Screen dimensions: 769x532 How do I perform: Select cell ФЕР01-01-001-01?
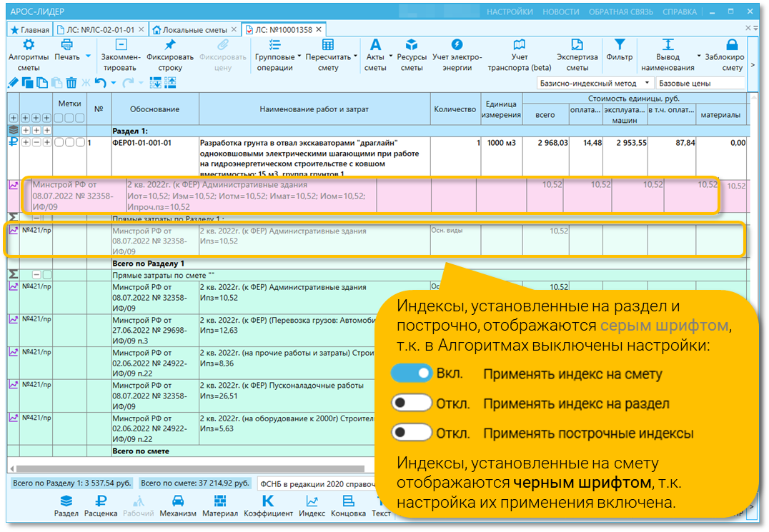155,156
